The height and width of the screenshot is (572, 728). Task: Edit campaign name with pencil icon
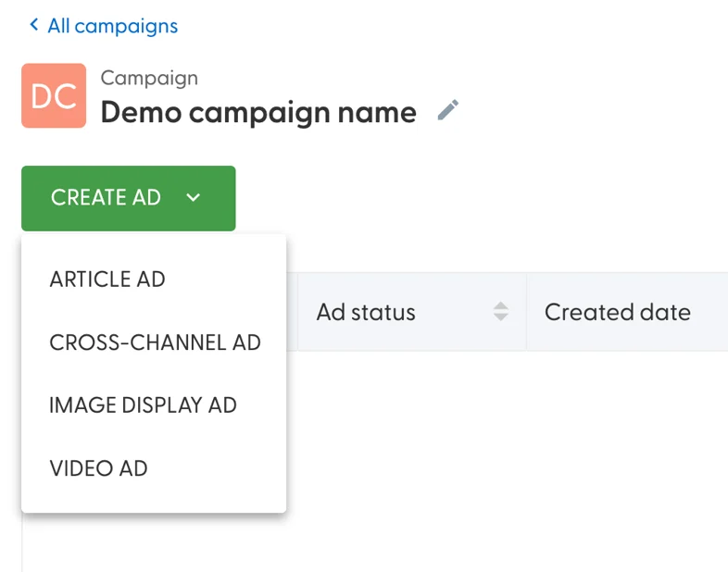pyautogui.click(x=448, y=110)
